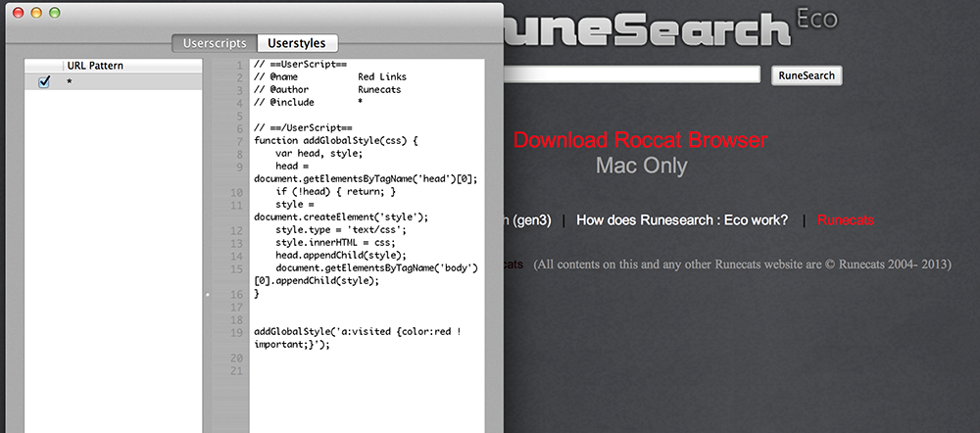Click the 'head.appendChild(style);' line
The height and width of the screenshot is (433, 980).
pyautogui.click(x=341, y=256)
